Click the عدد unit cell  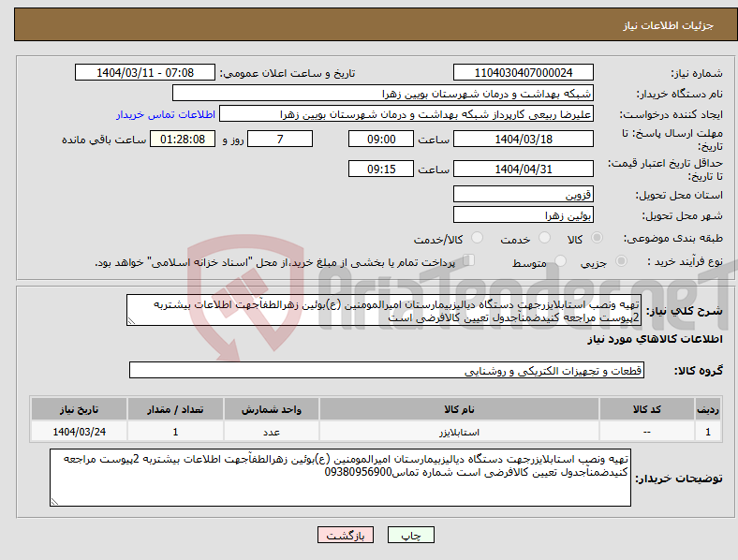click(272, 432)
